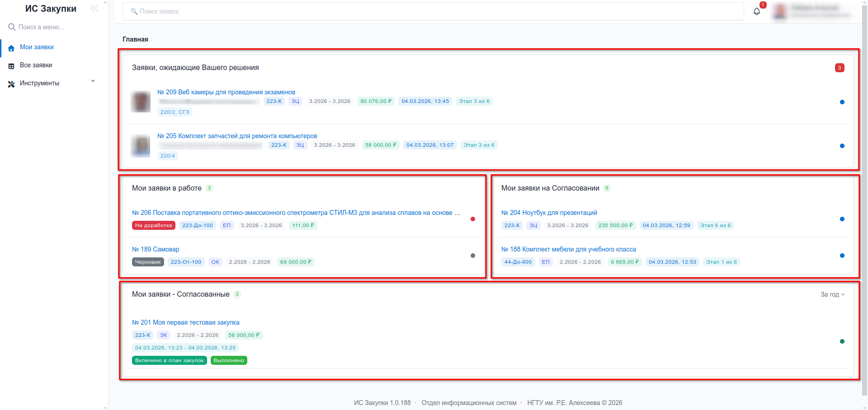Open Все заявки in the sidebar
Viewport: 868px width, 410px height.
click(36, 65)
